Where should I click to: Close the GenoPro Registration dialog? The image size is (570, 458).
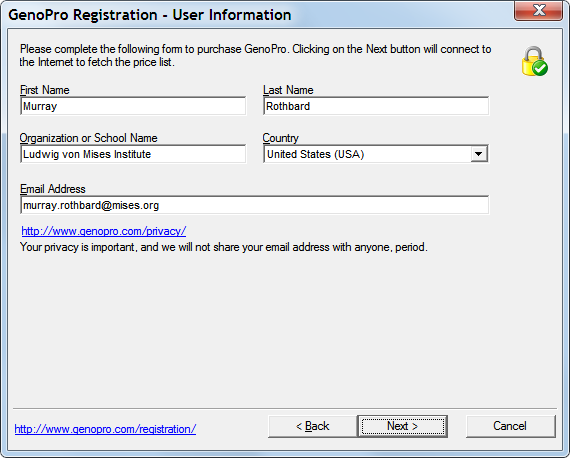coord(539,11)
